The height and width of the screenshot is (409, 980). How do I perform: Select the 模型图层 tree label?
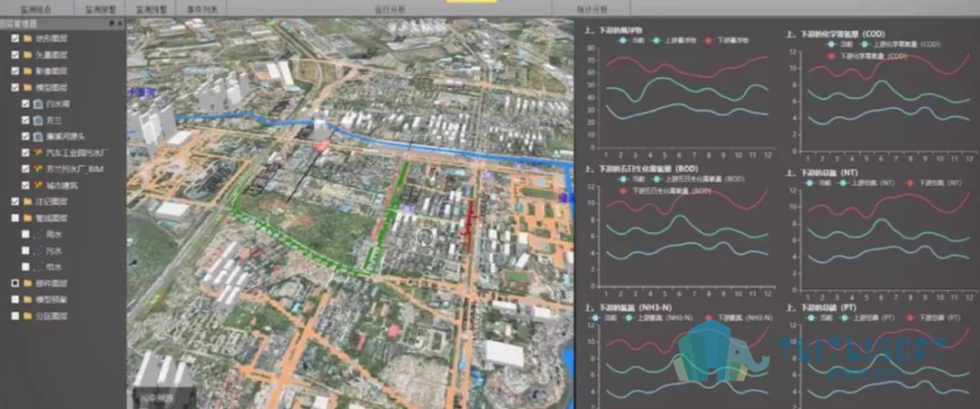click(x=51, y=87)
